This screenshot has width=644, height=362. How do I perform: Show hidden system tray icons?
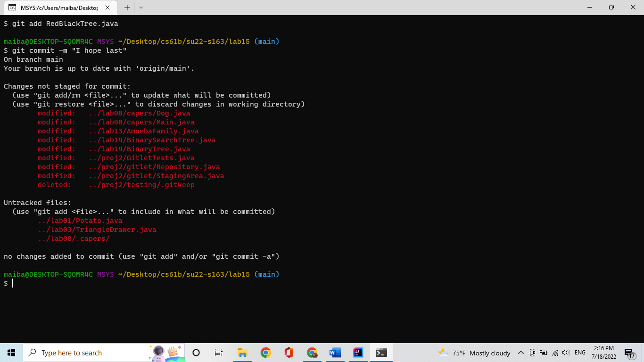(x=521, y=353)
